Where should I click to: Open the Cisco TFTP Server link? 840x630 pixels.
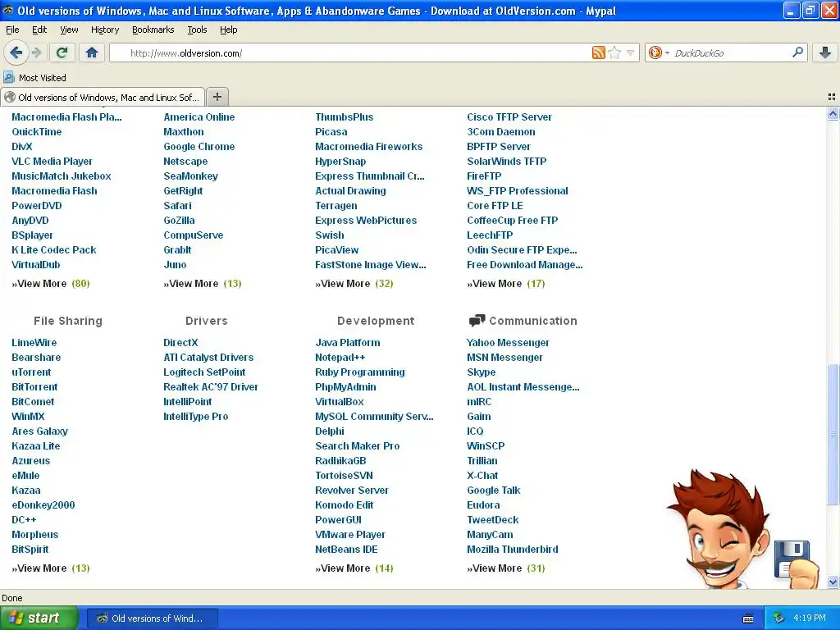tap(509, 116)
